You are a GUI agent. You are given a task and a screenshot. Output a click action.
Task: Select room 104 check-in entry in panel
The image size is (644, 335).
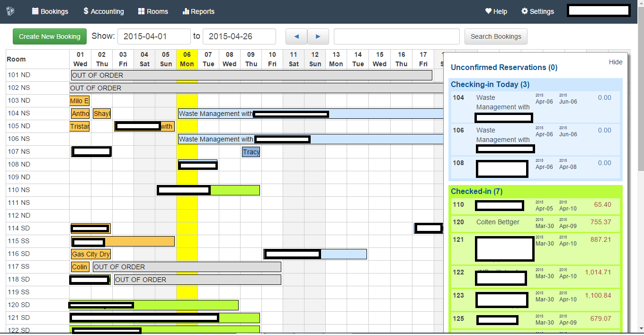click(535, 107)
